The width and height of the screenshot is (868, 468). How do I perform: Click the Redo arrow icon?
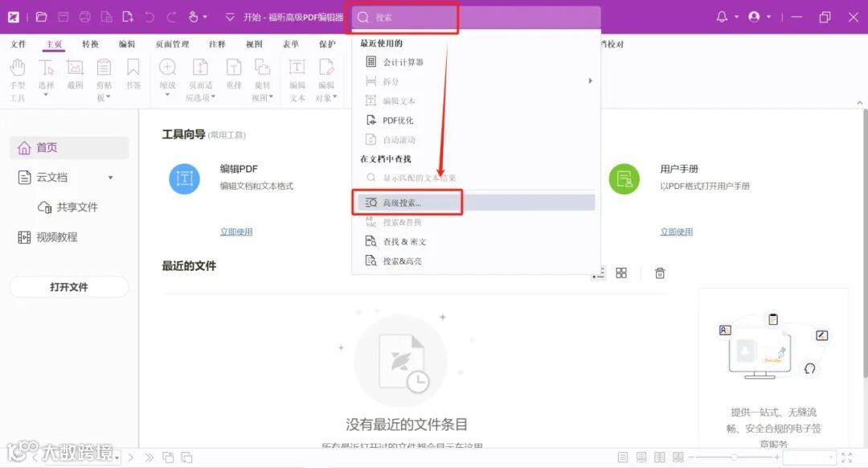(x=172, y=17)
